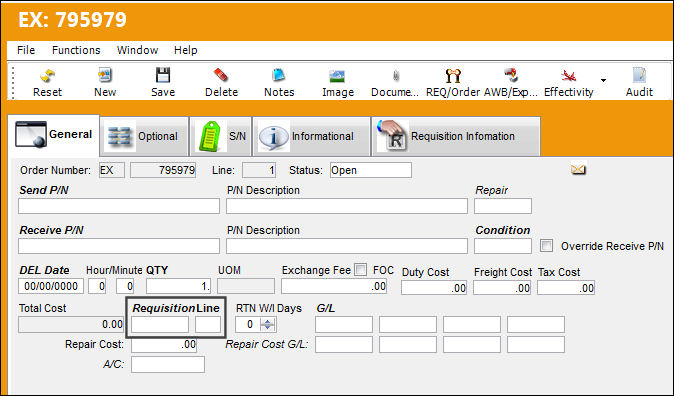Click the last G/L field

[x=536, y=324]
